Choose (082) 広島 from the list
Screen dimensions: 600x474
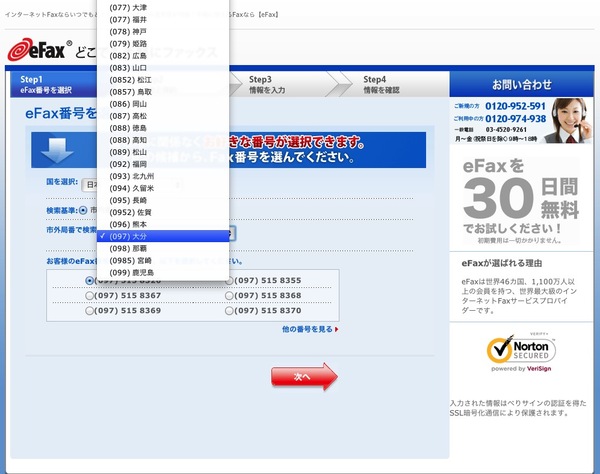163,55
